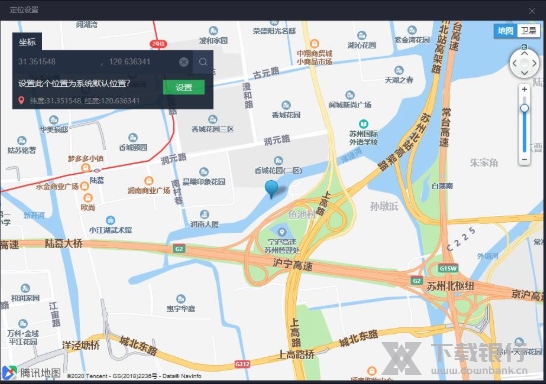Click the 陆慕 metro station icon
Image resolution: width=546 pixels, height=384 pixels.
[97, 171]
